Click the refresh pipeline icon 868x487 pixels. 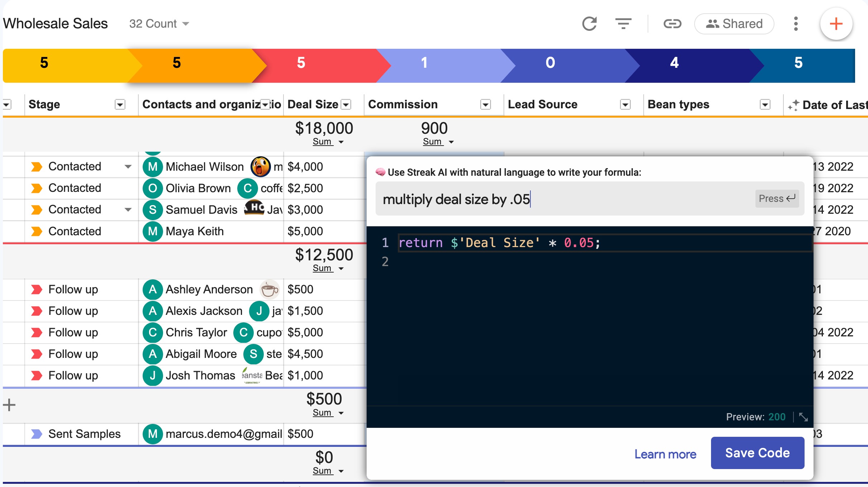coord(590,24)
